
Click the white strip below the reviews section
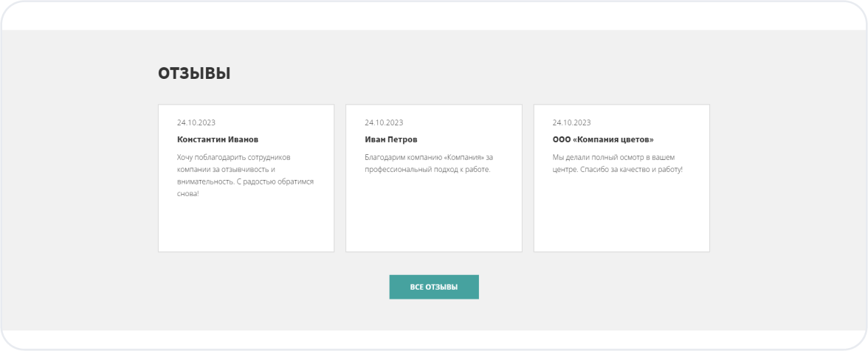pyautogui.click(x=434, y=338)
